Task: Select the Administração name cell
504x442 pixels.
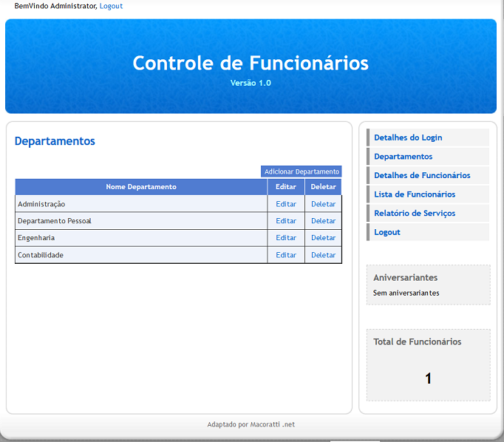Action: point(141,204)
